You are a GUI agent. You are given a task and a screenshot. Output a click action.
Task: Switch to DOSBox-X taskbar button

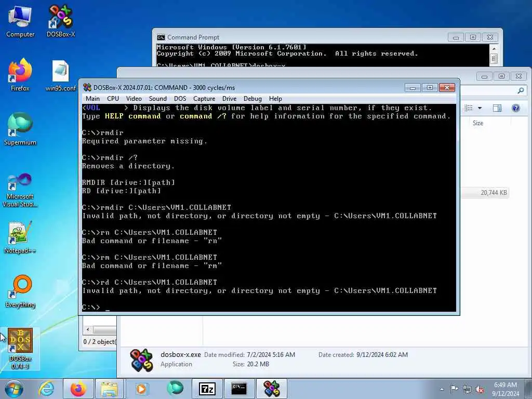click(272, 389)
